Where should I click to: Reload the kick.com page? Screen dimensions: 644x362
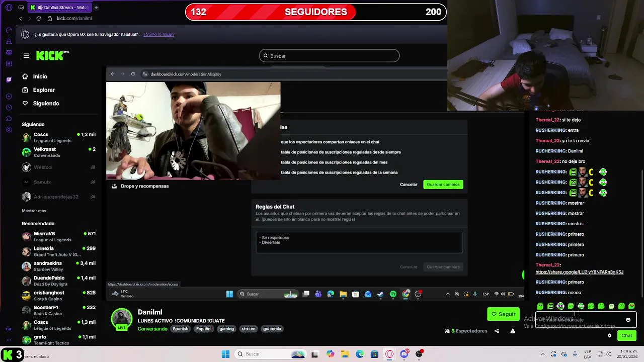[x=39, y=19]
